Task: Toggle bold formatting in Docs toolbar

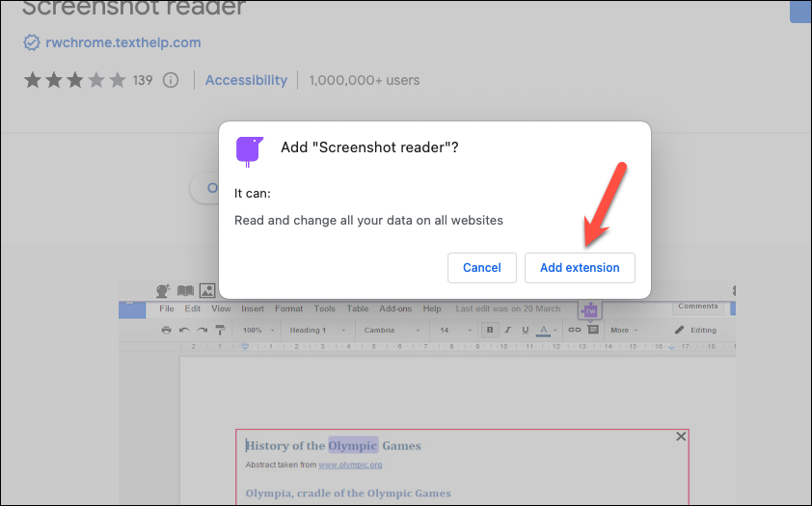Action: coord(490,330)
